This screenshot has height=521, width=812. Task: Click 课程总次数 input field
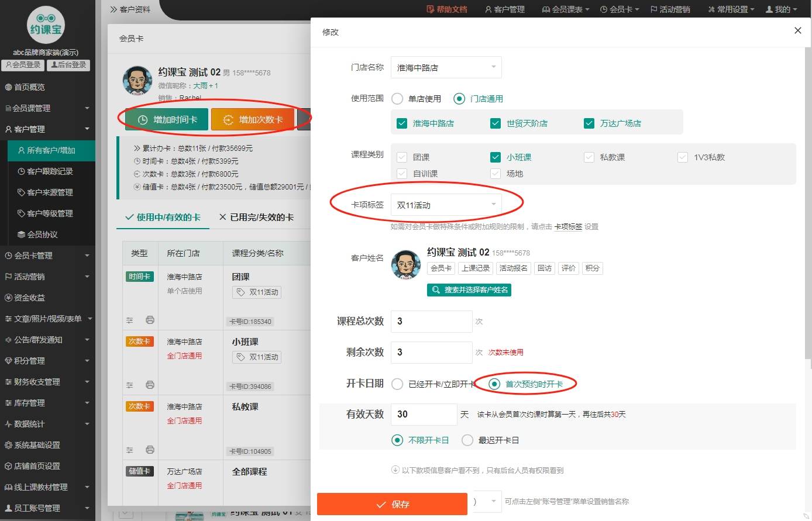tap(431, 321)
